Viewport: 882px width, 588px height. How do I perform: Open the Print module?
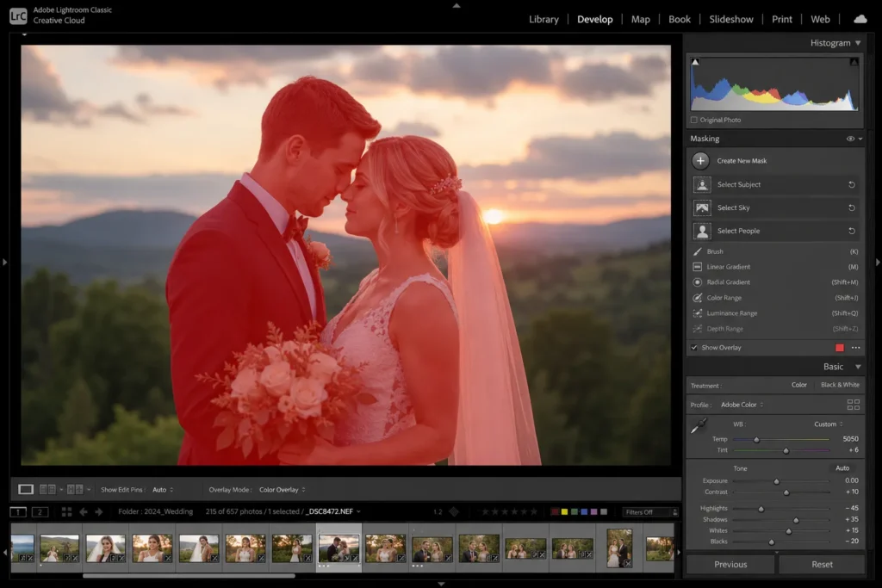tap(781, 19)
